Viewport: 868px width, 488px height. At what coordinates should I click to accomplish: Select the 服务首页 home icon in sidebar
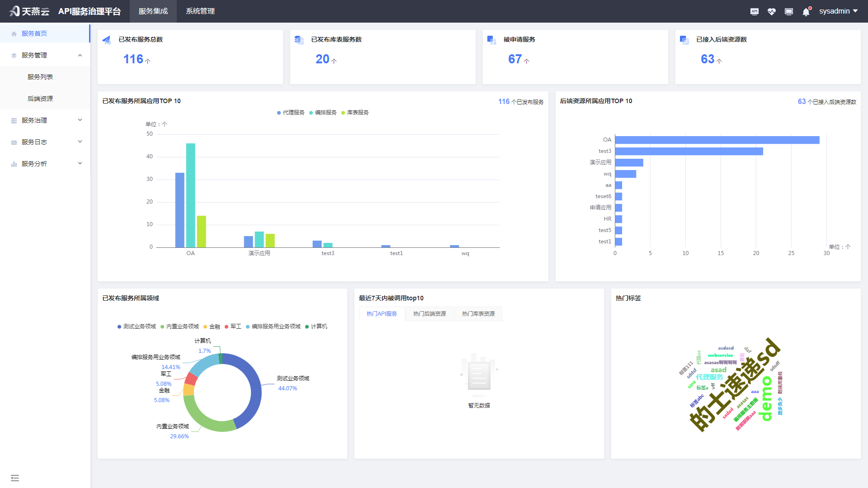pos(14,33)
